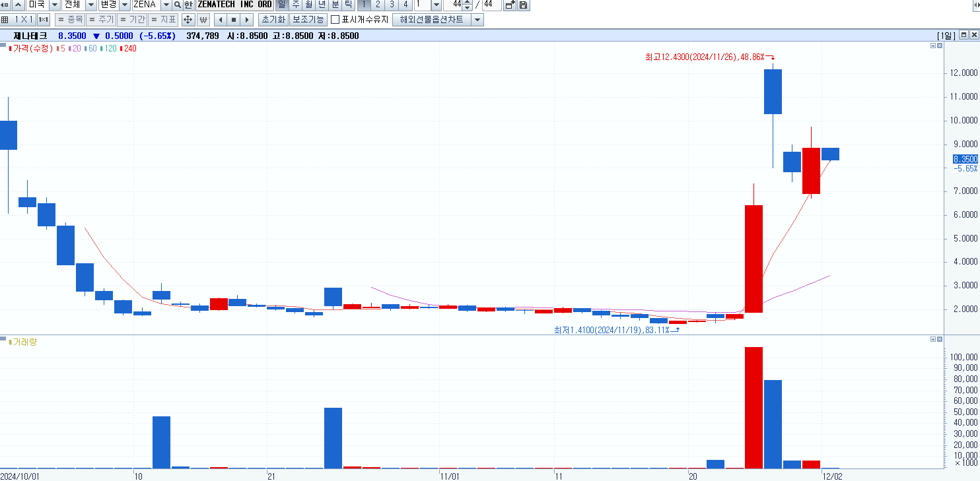Screen dimensions: 980x481
Task: Click the 거래량 volume indicator label
Action: point(24,342)
